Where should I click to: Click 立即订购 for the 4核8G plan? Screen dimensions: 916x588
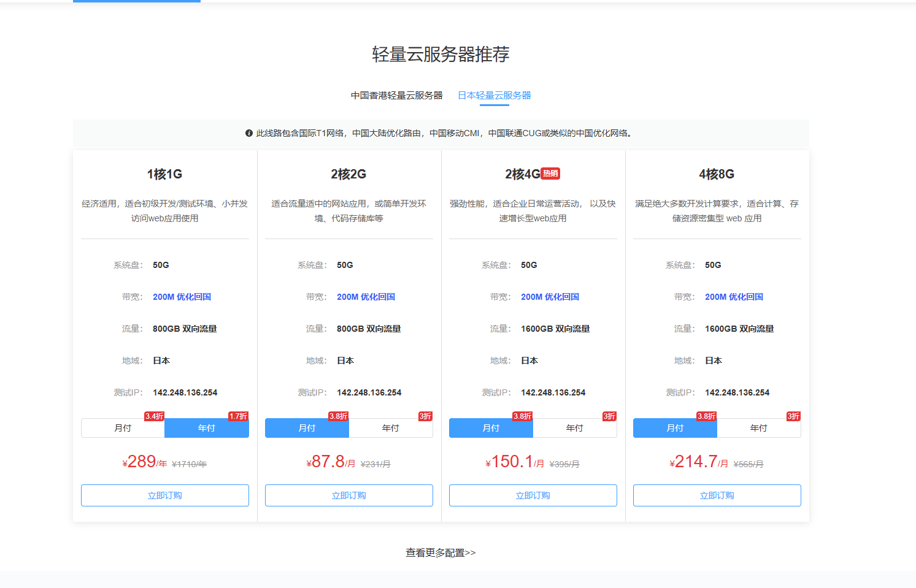(717, 495)
